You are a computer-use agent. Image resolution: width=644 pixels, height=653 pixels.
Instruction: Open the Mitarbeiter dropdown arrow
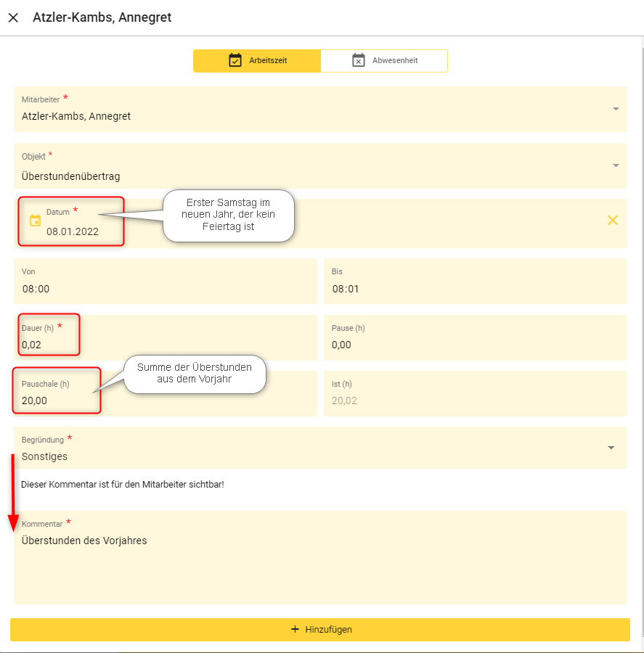pyautogui.click(x=616, y=109)
